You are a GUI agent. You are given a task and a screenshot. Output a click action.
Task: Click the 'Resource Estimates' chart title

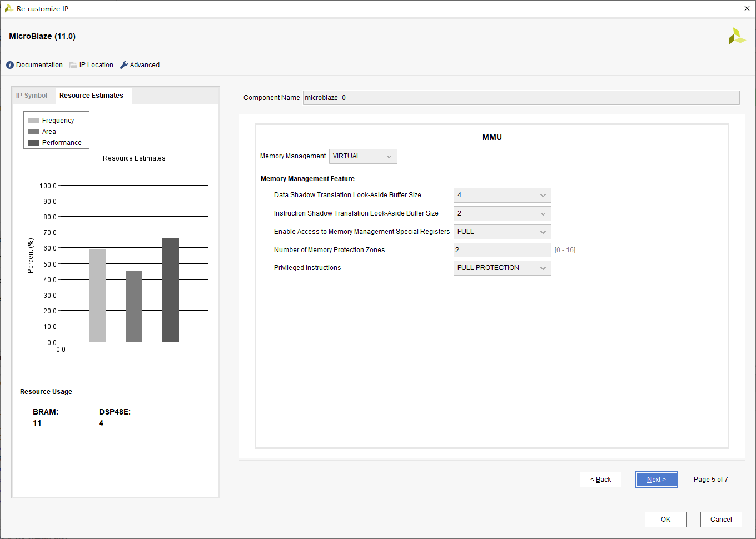(x=134, y=158)
